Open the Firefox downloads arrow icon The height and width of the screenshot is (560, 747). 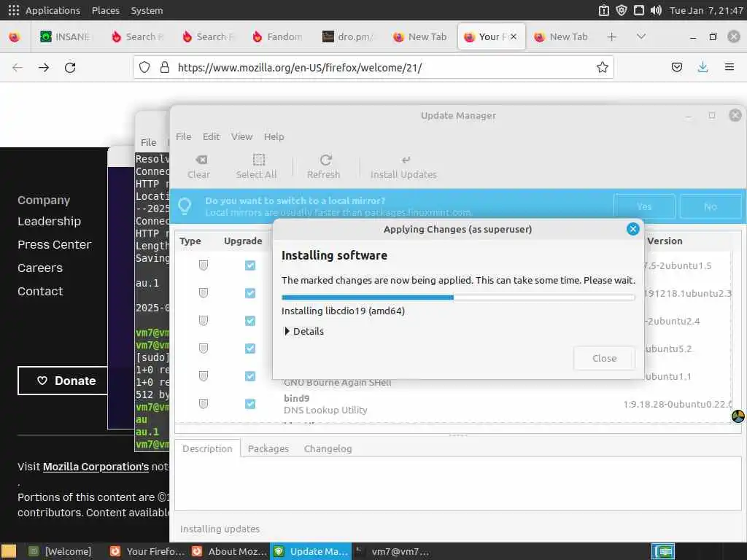[x=703, y=68]
